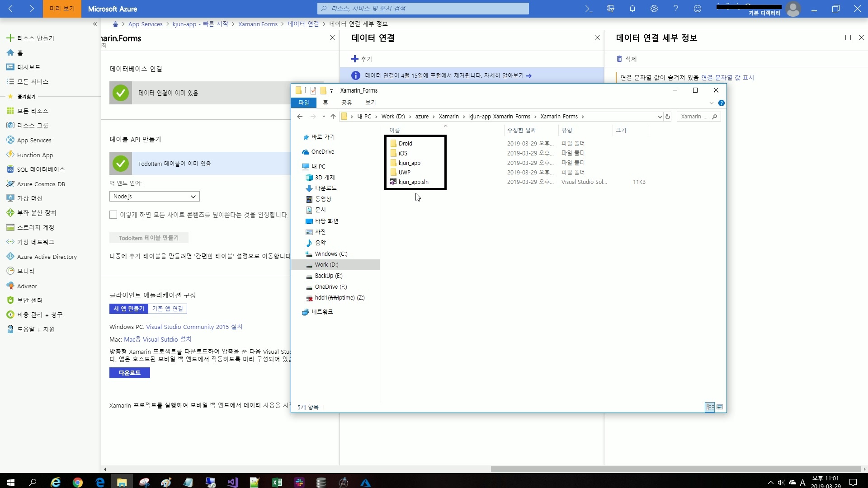
Task: Click the Azure resource search box
Action: point(423,9)
